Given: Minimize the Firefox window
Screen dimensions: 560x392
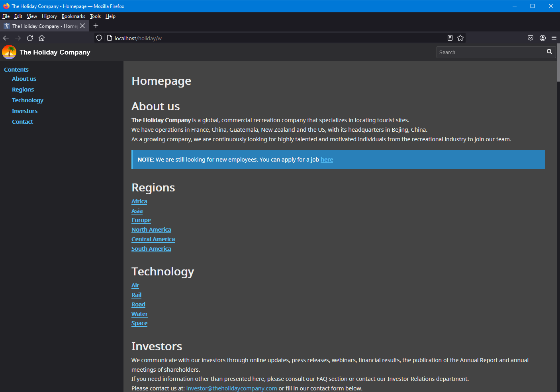Looking at the screenshot, I should 514,6.
